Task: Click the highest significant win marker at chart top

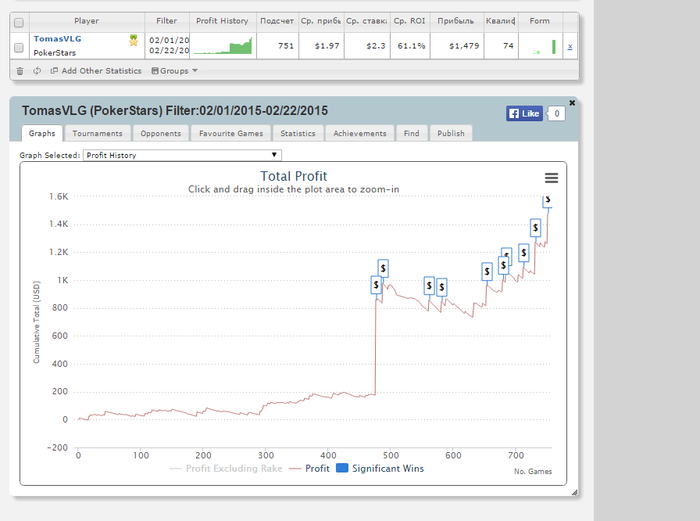Action: coord(548,200)
